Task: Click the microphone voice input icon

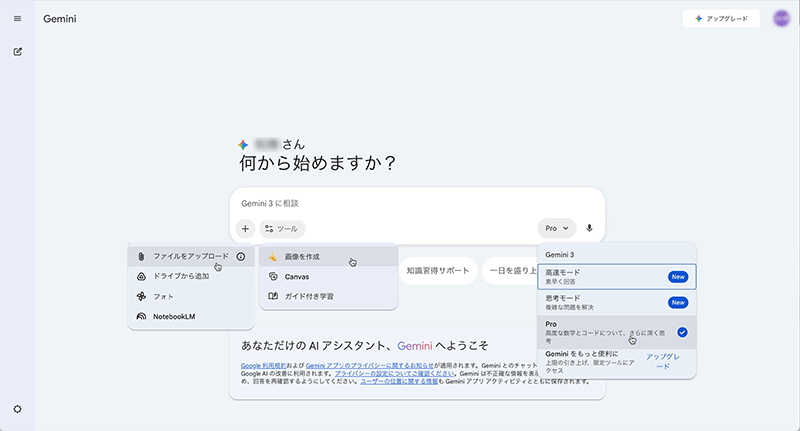Action: tap(589, 228)
